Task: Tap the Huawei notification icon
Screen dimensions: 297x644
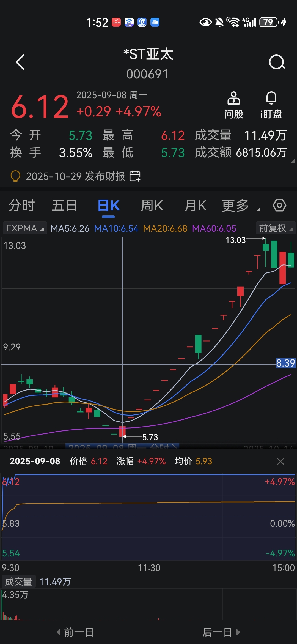Action: tap(116, 22)
